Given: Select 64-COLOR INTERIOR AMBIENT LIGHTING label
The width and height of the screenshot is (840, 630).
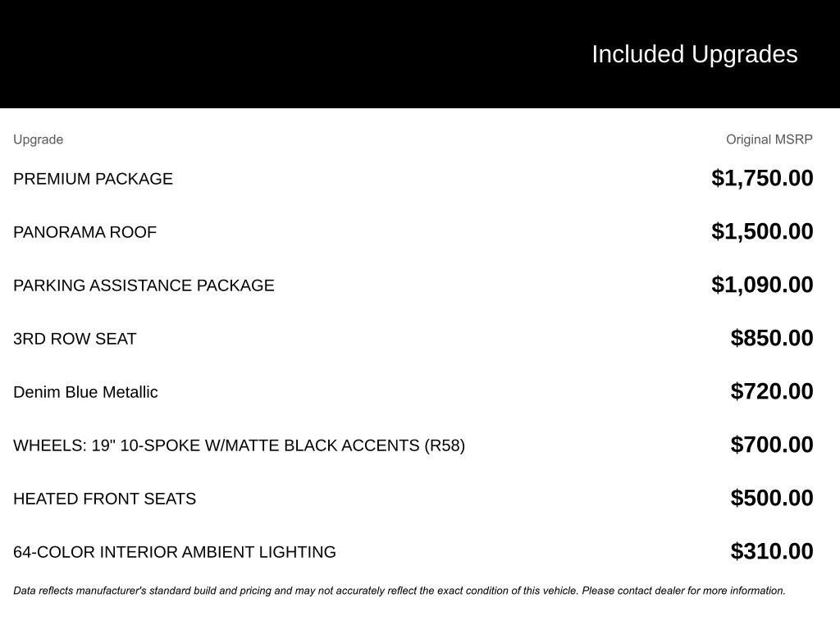Looking at the screenshot, I should (174, 552).
